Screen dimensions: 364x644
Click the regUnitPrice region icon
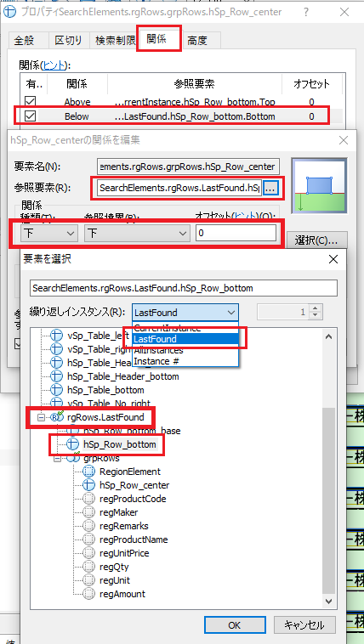click(88, 553)
